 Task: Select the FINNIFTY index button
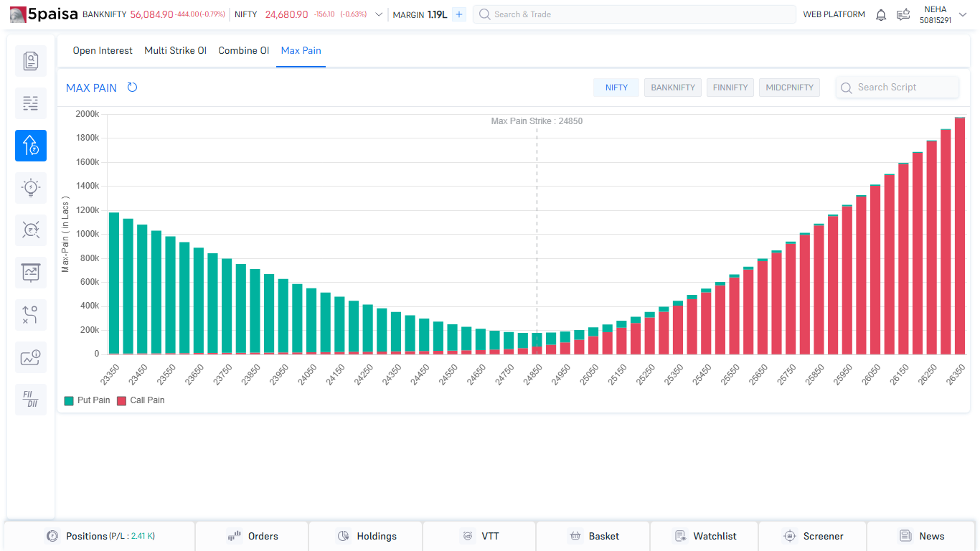(730, 88)
